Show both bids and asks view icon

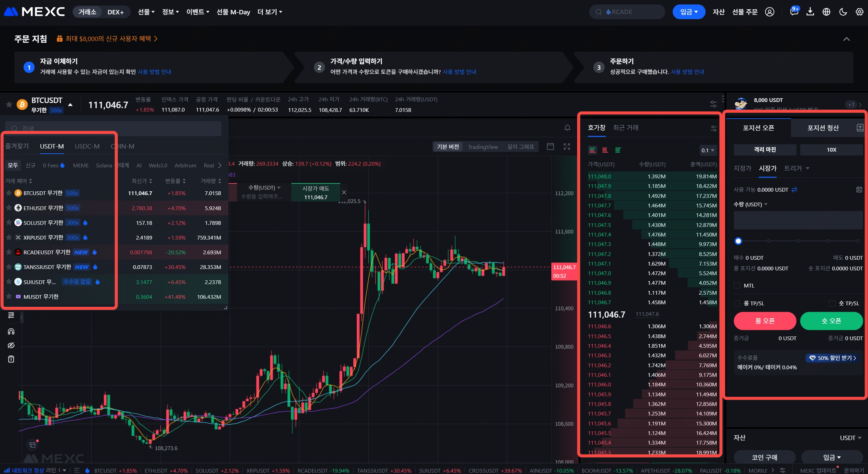592,150
